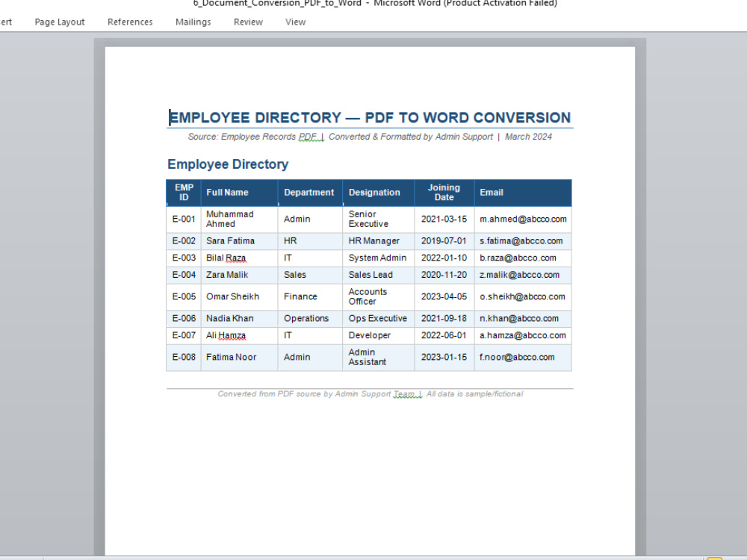Click the name Omar Sheikh
This screenshot has width=747, height=560.
(x=232, y=296)
